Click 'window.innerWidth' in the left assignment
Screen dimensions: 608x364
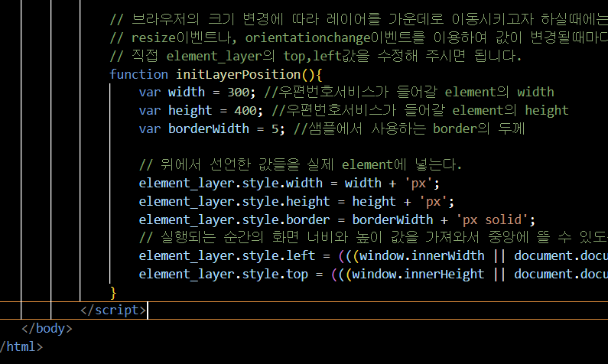pyautogui.click(x=422, y=255)
